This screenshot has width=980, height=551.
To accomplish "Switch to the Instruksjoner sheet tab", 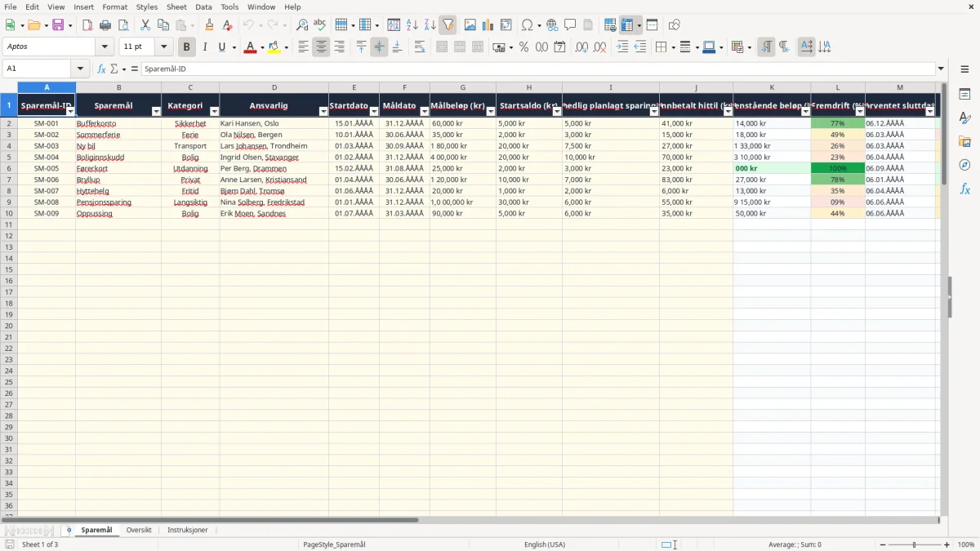I will pyautogui.click(x=188, y=531).
